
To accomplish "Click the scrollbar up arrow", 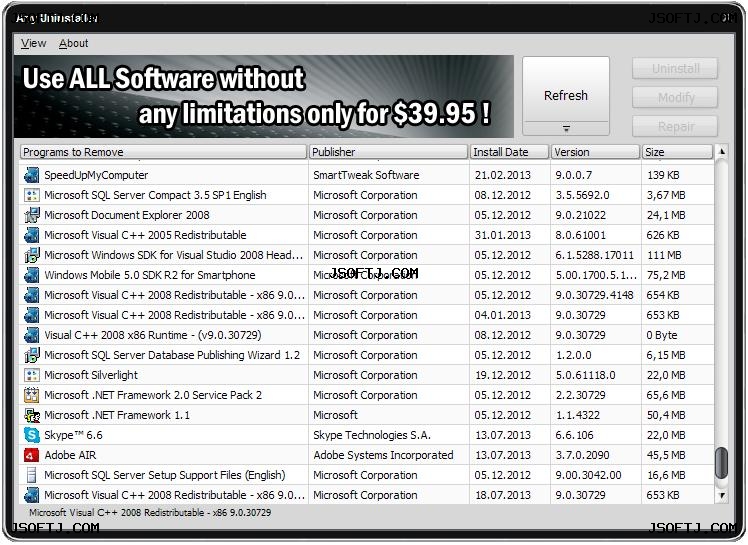I will click(x=722, y=152).
